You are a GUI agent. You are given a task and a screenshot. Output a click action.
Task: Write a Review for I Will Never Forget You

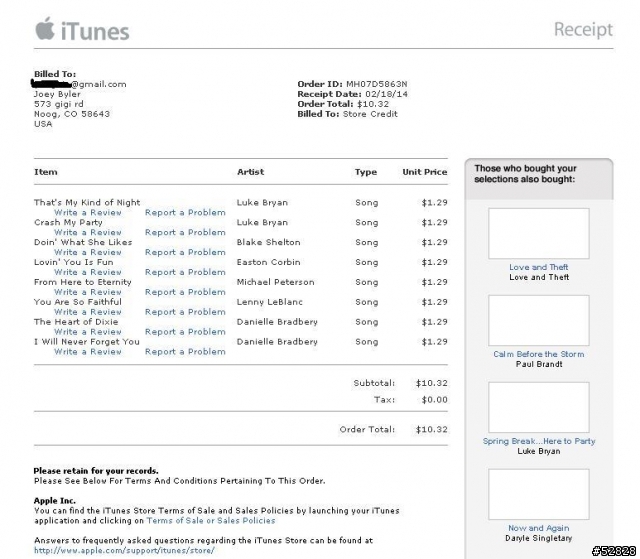point(88,352)
